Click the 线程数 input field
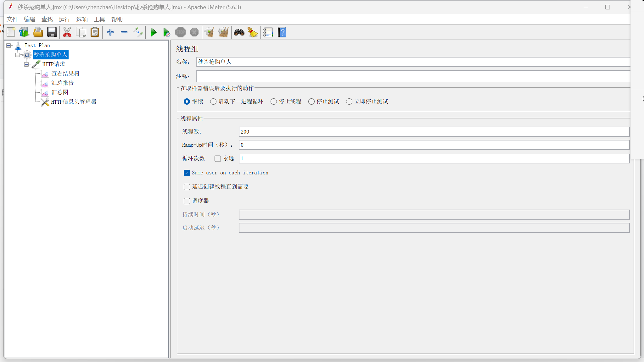Screen dimensions: 644x362 [434, 132]
